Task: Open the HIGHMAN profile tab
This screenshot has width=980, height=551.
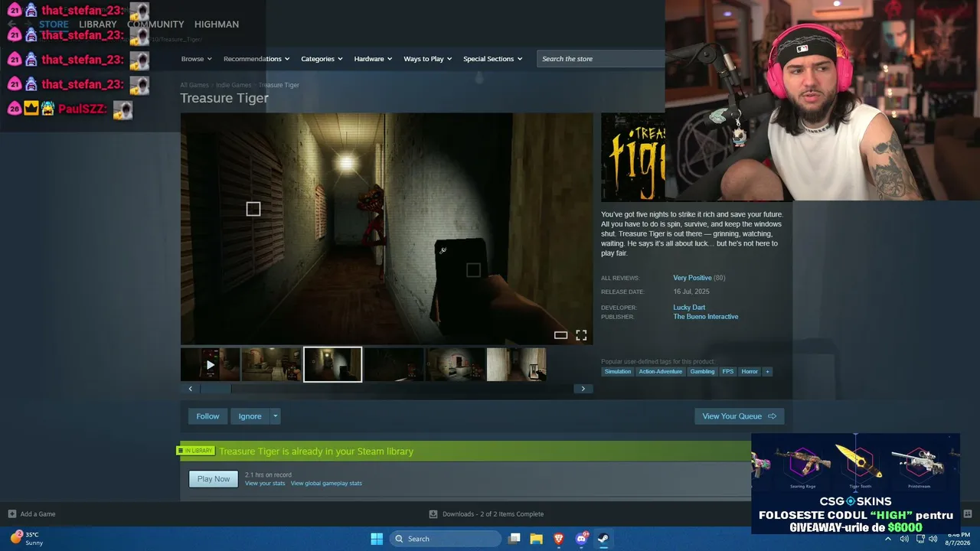Action: tap(217, 24)
